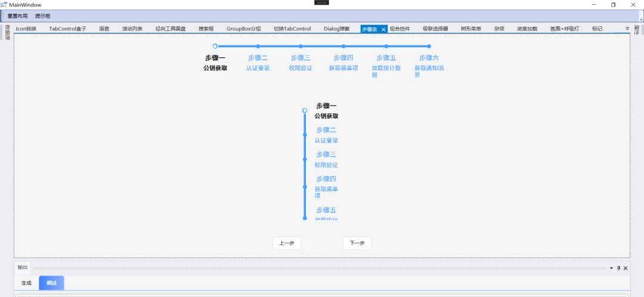Pin the 输出 panel with the pushpin icon

click(618, 268)
